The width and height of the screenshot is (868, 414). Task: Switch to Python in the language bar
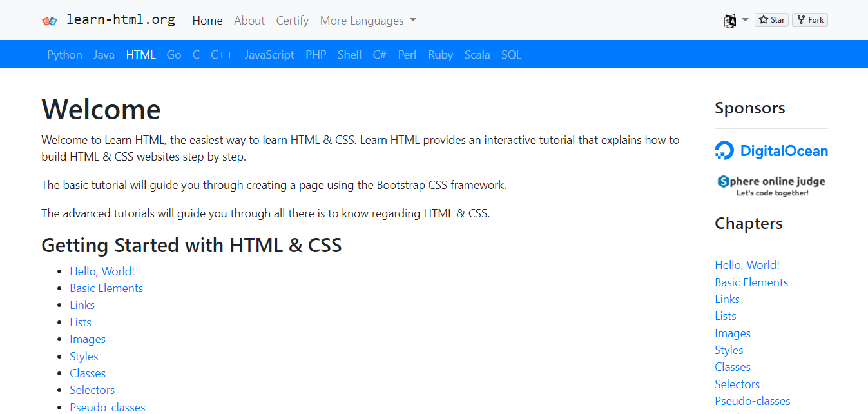click(x=64, y=55)
